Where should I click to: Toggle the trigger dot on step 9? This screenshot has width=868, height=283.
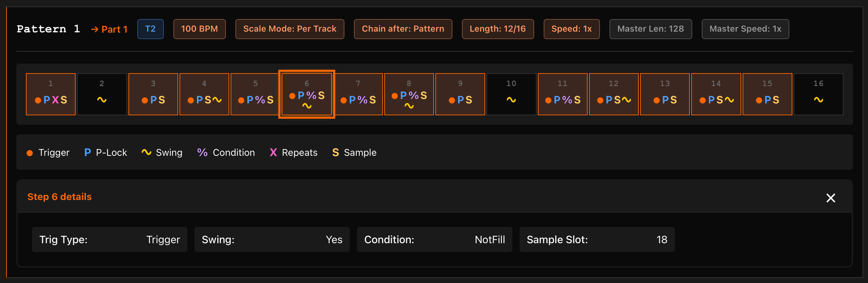[x=452, y=100]
